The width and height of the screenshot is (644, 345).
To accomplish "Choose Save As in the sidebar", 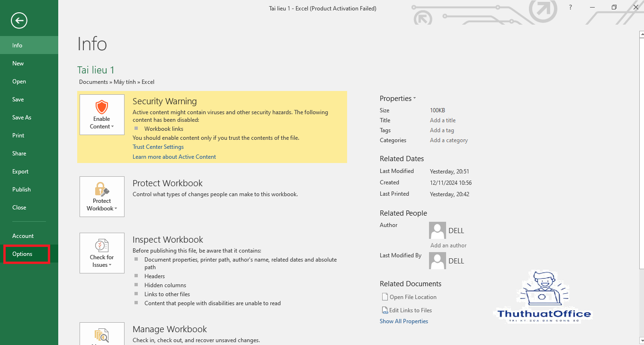I will click(x=29, y=118).
